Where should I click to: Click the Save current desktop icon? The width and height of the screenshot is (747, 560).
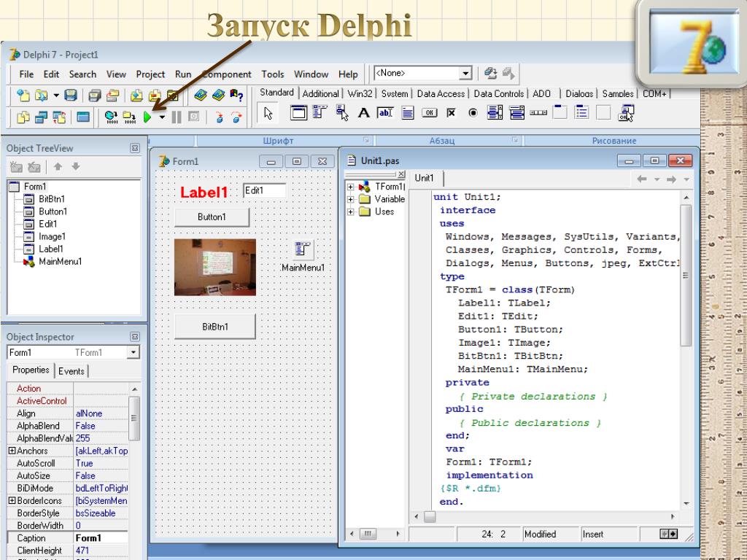point(490,74)
